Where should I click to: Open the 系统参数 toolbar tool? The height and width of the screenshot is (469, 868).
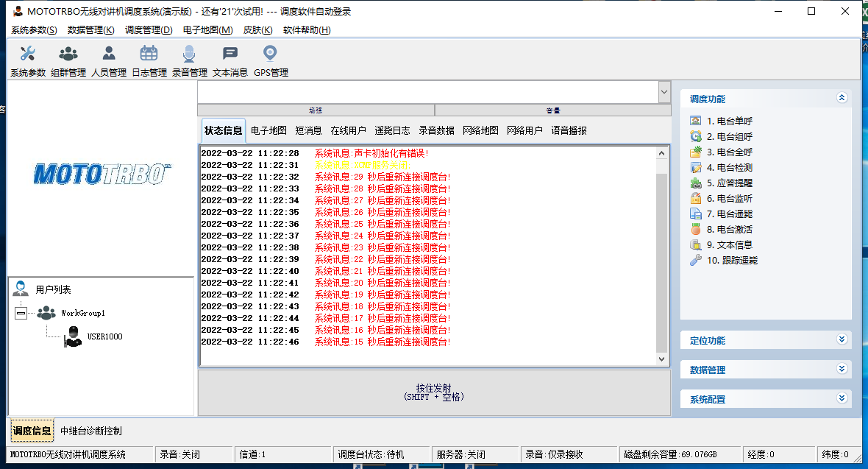[28, 61]
